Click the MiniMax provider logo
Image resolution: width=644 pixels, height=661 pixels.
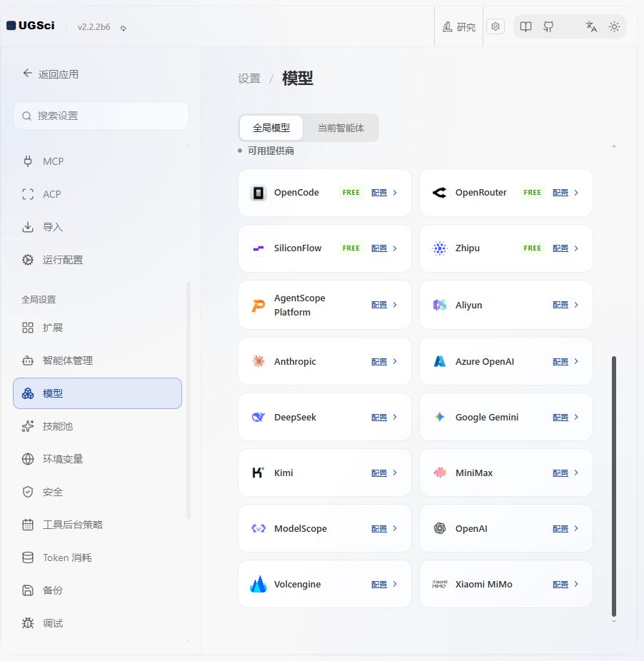(440, 473)
